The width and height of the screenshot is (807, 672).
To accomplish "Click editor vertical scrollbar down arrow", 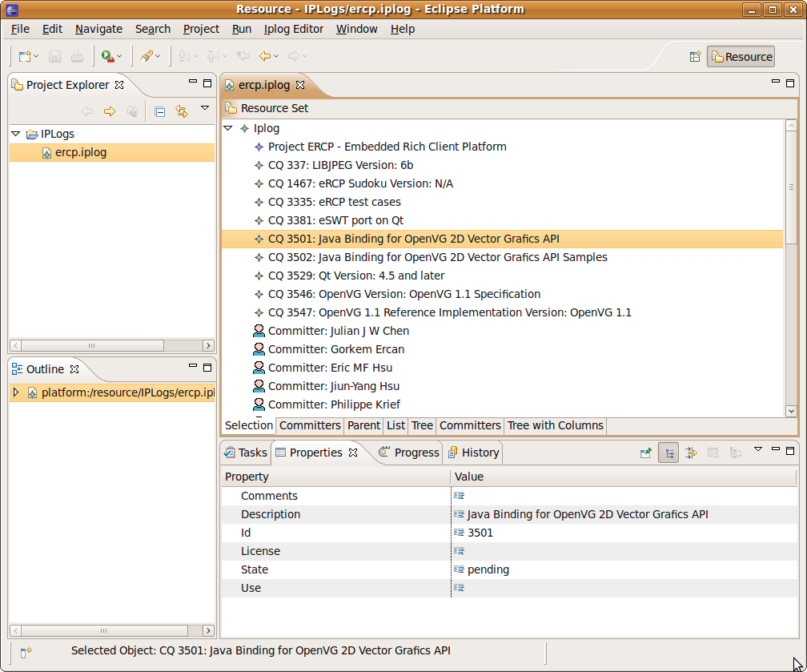I will [791, 411].
